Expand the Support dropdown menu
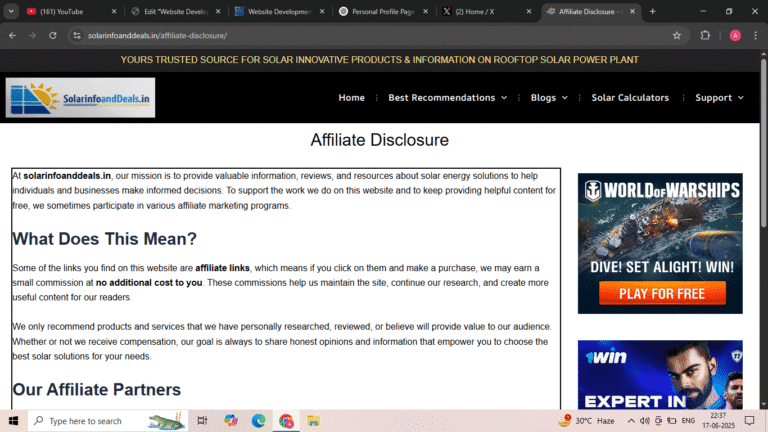768x432 pixels. point(719,98)
